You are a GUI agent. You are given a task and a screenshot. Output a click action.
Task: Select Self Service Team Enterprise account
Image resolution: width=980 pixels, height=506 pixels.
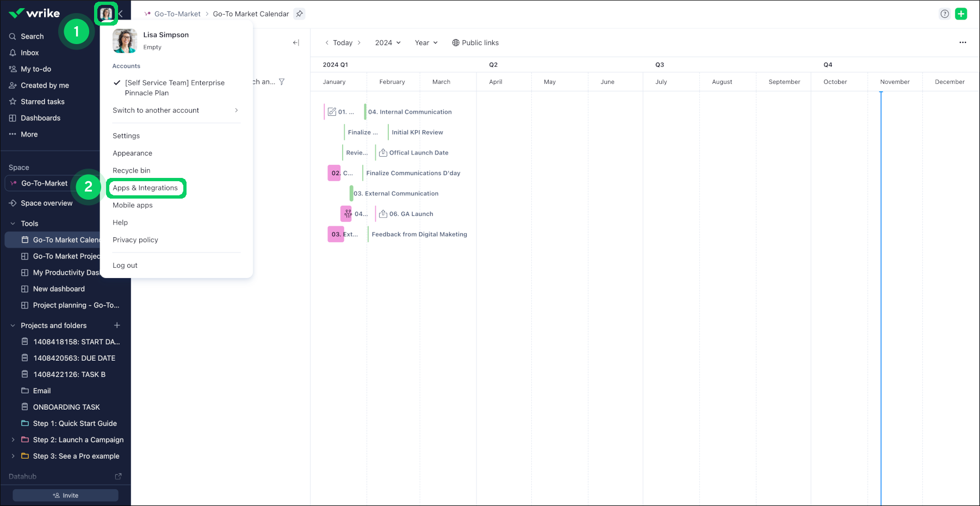tap(174, 88)
